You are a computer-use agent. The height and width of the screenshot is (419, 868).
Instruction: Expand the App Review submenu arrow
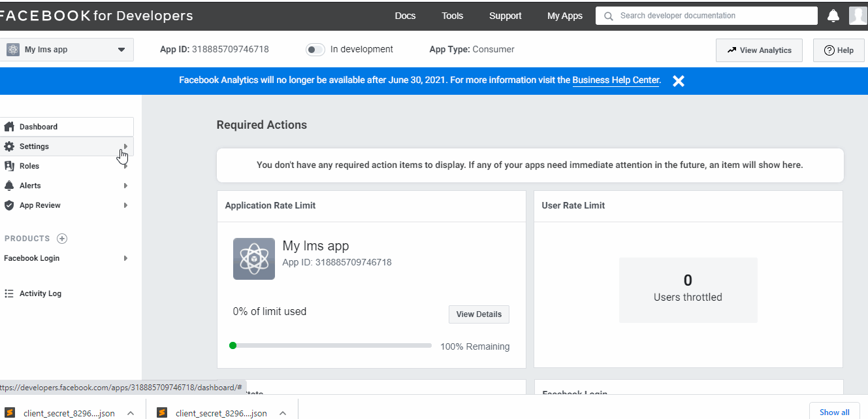click(125, 205)
